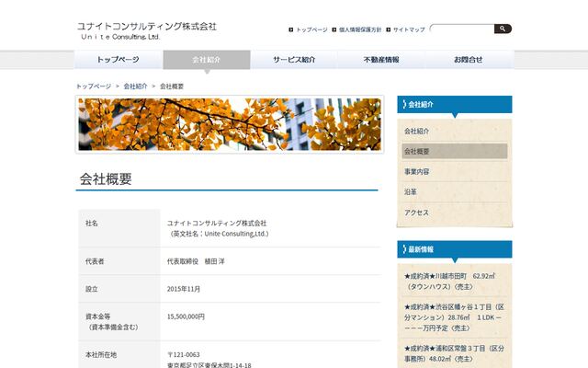Open the 渋谷区幡ヶ谷1丁目 news item
The image size is (588, 368).
coord(455,317)
